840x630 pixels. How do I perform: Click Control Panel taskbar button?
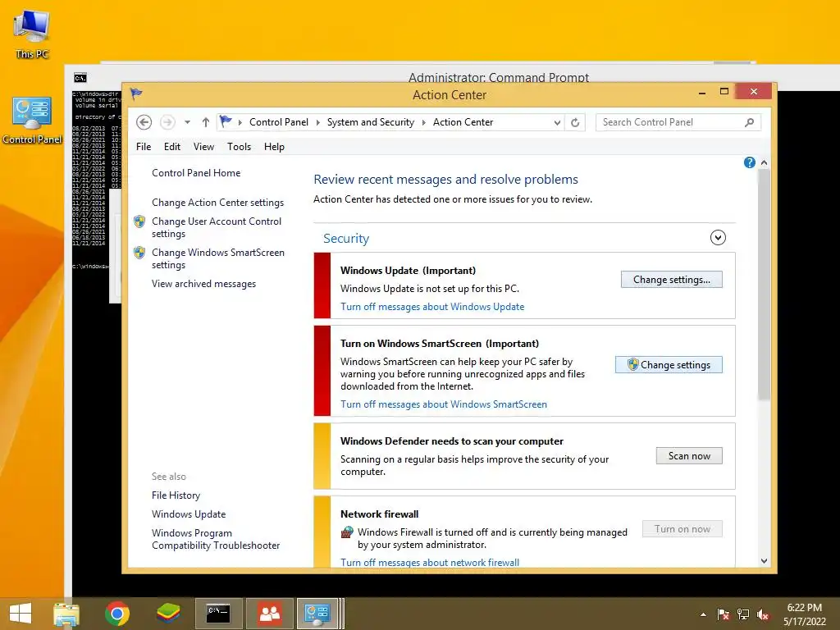pyautogui.click(x=317, y=614)
